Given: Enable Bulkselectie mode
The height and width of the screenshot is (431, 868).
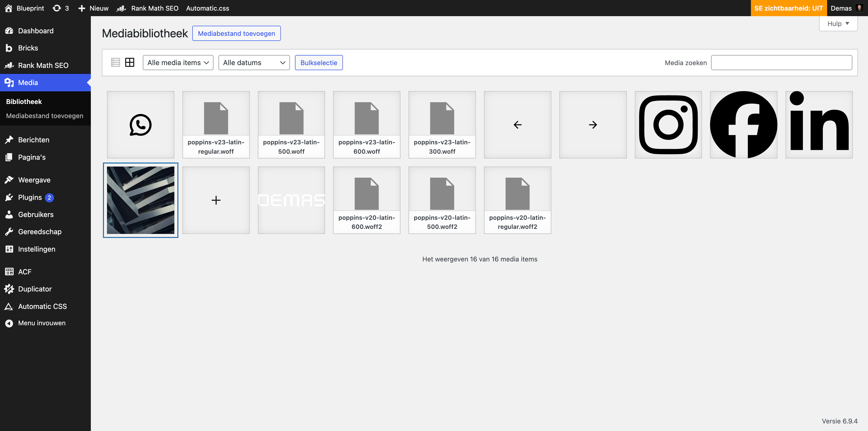Looking at the screenshot, I should tap(318, 63).
